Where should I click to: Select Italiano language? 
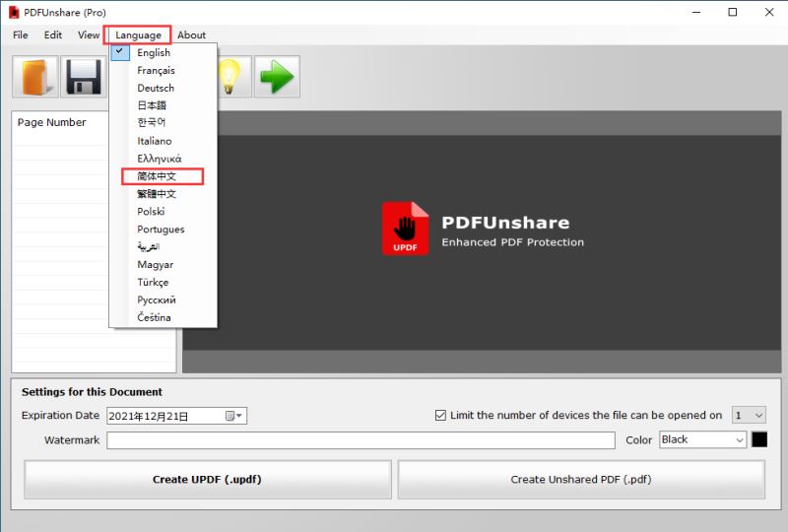pyautogui.click(x=164, y=141)
